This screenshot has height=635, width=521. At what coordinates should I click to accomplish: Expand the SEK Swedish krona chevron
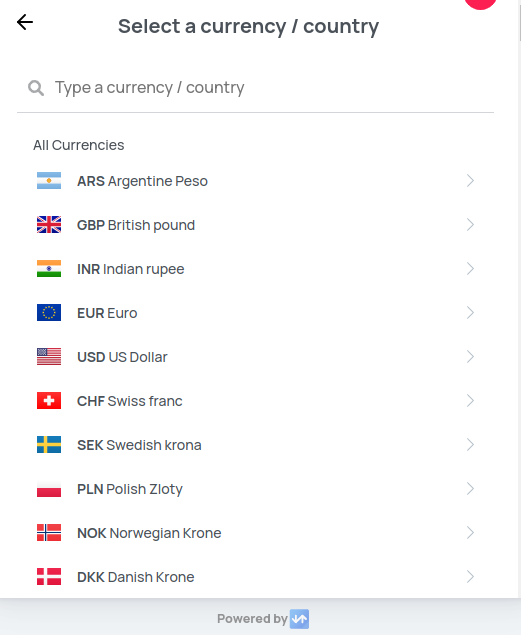coord(470,445)
